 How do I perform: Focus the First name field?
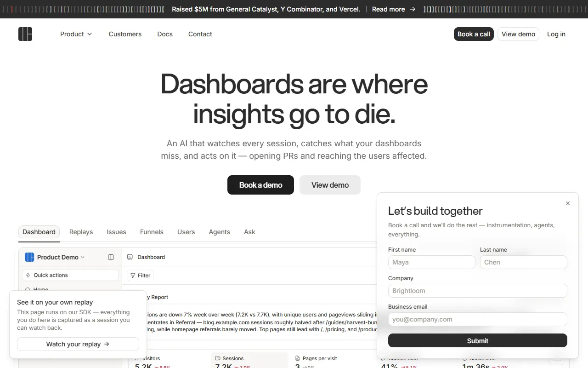(x=432, y=262)
